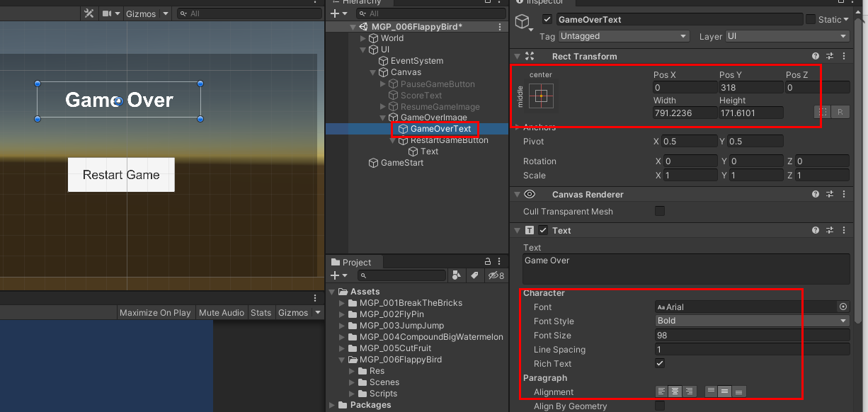The height and width of the screenshot is (412, 868).
Task: Select the Game Over text in Scene view
Action: pos(119,101)
